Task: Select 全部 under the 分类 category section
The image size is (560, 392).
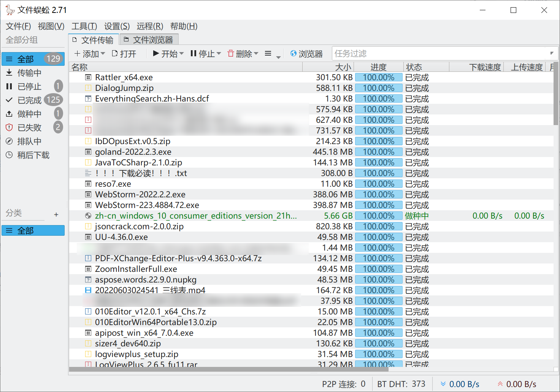Action: pyautogui.click(x=33, y=230)
